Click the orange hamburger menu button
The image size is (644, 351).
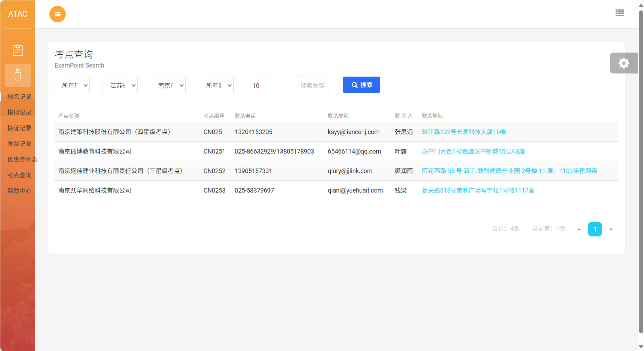click(x=57, y=14)
